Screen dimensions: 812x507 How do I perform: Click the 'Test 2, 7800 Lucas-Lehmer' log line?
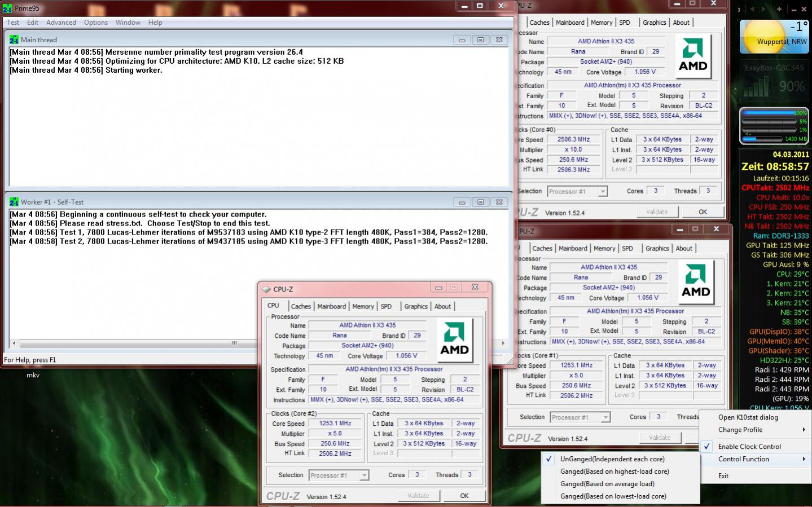coord(248,241)
